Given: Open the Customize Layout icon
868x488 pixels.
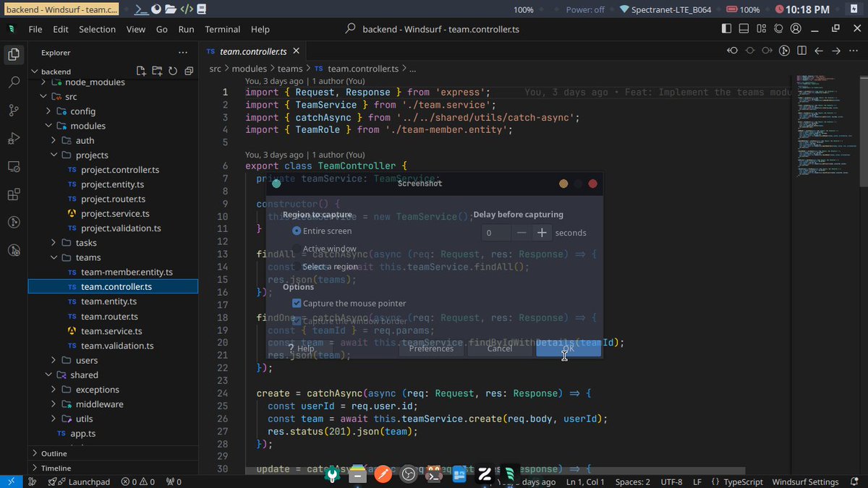Looking at the screenshot, I should 761,29.
